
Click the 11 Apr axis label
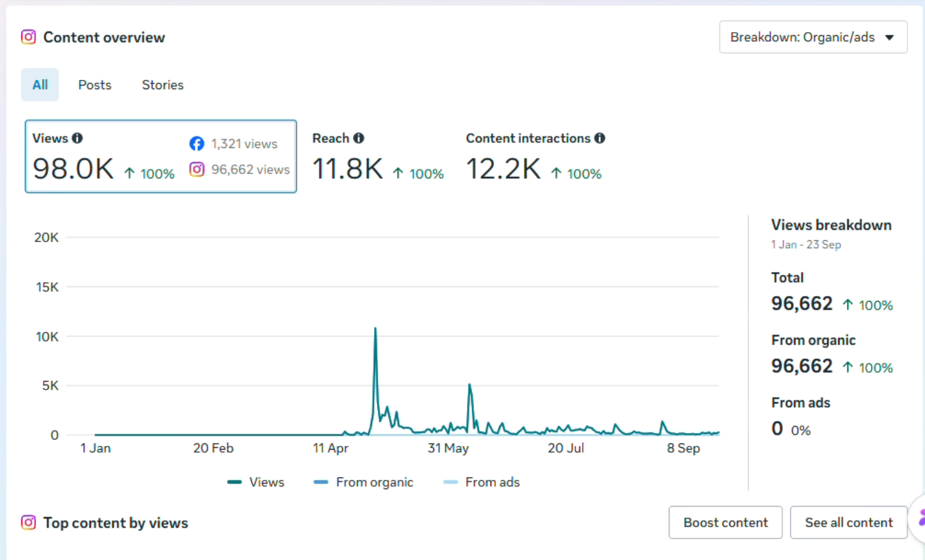(x=331, y=448)
